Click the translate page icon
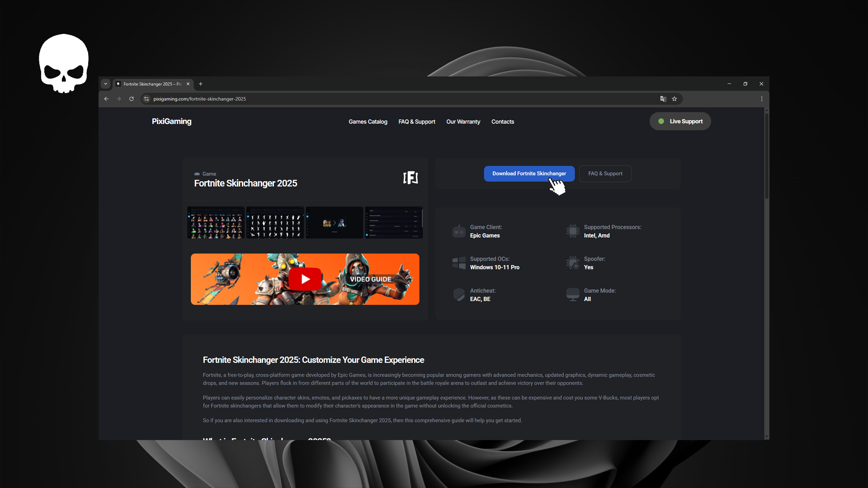Image resolution: width=868 pixels, height=488 pixels. point(663,99)
